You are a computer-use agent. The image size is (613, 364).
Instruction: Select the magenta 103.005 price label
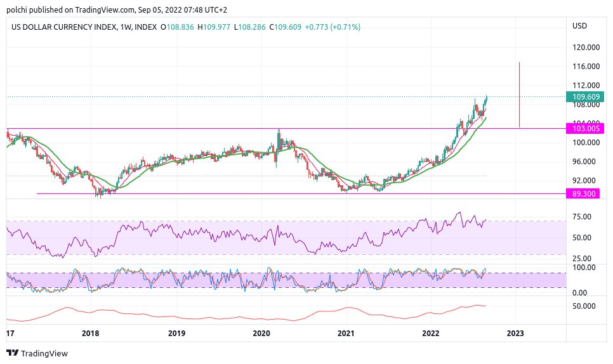point(585,128)
